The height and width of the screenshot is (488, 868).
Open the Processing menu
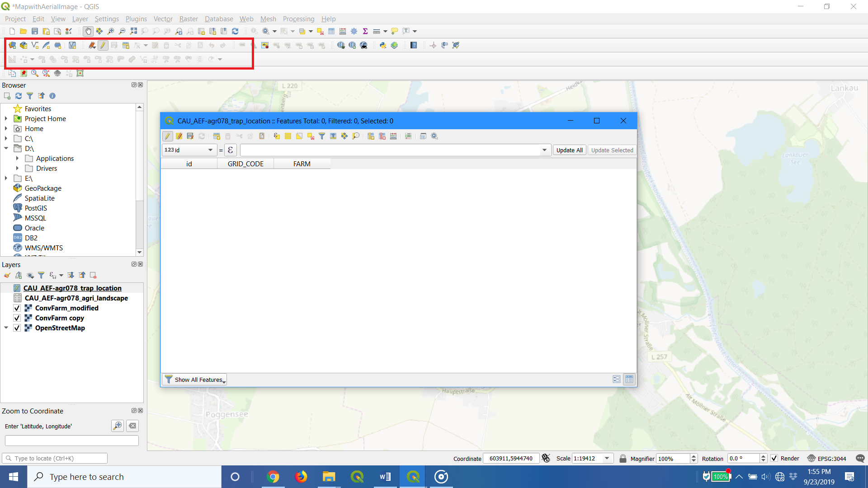(x=298, y=19)
